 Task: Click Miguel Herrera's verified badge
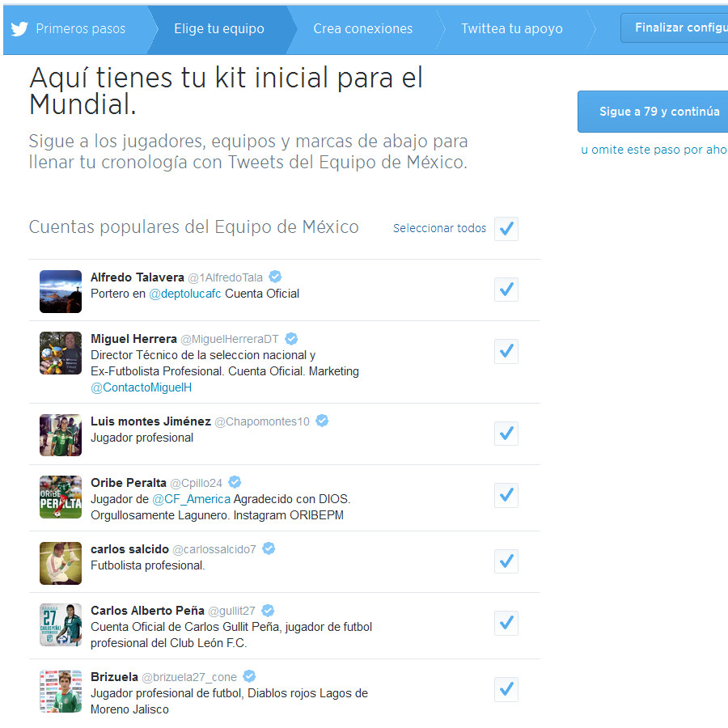(291, 338)
